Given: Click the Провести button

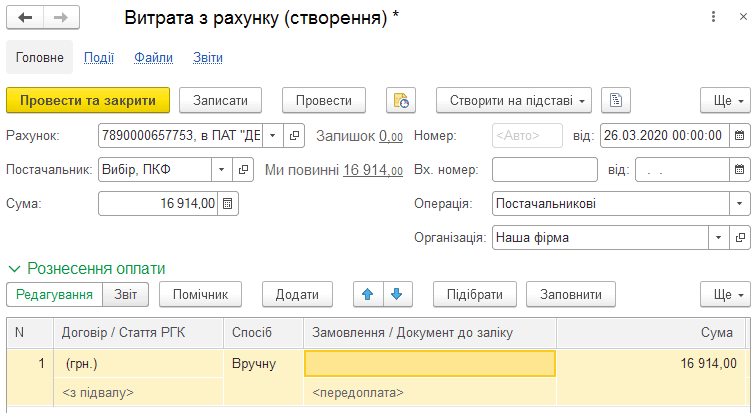Looking at the screenshot, I should coord(324,100).
